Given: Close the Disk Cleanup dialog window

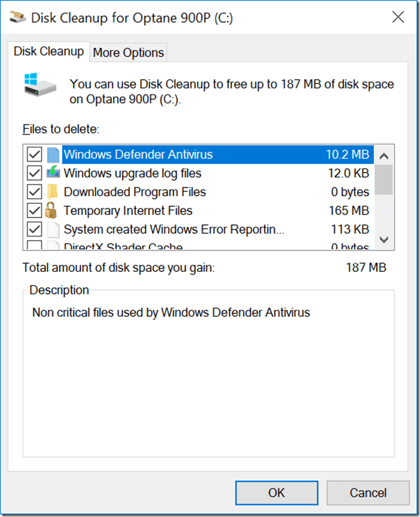Looking at the screenshot, I should pyautogui.click(x=398, y=17).
